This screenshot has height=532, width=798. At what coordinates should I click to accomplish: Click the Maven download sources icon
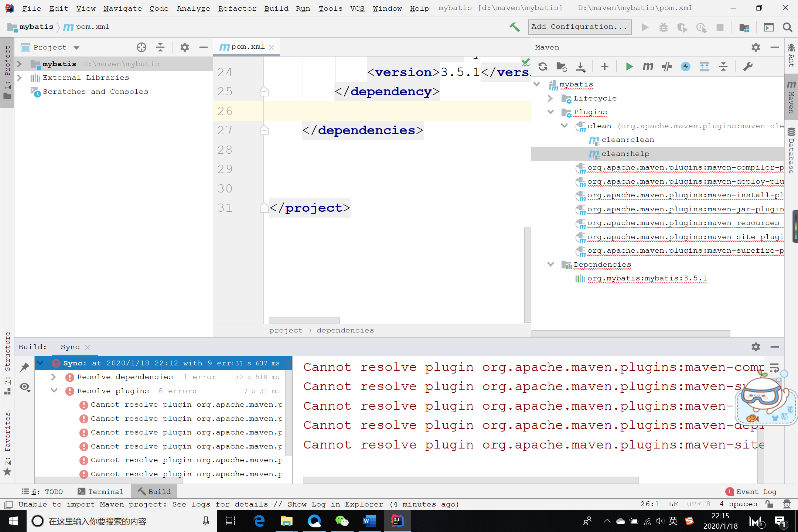[x=582, y=66]
